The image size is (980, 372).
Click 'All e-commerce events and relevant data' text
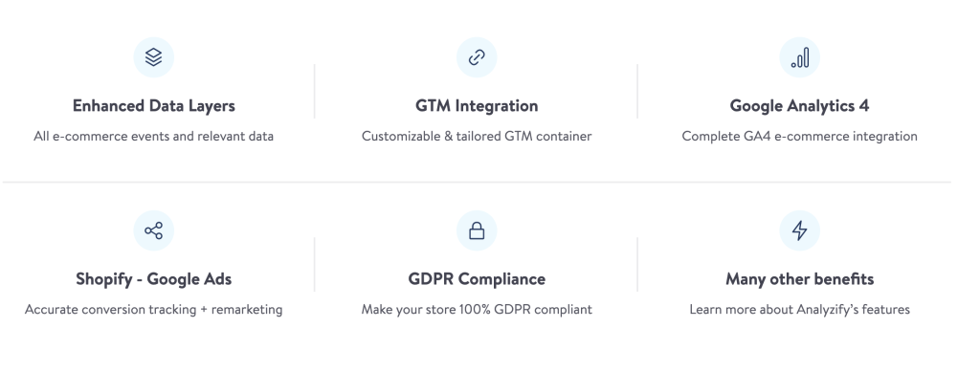coord(154,136)
